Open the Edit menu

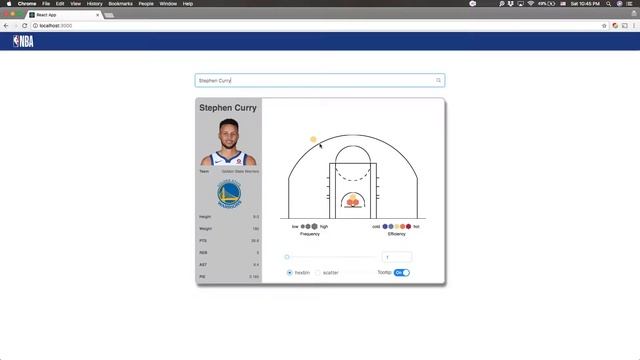[60, 4]
